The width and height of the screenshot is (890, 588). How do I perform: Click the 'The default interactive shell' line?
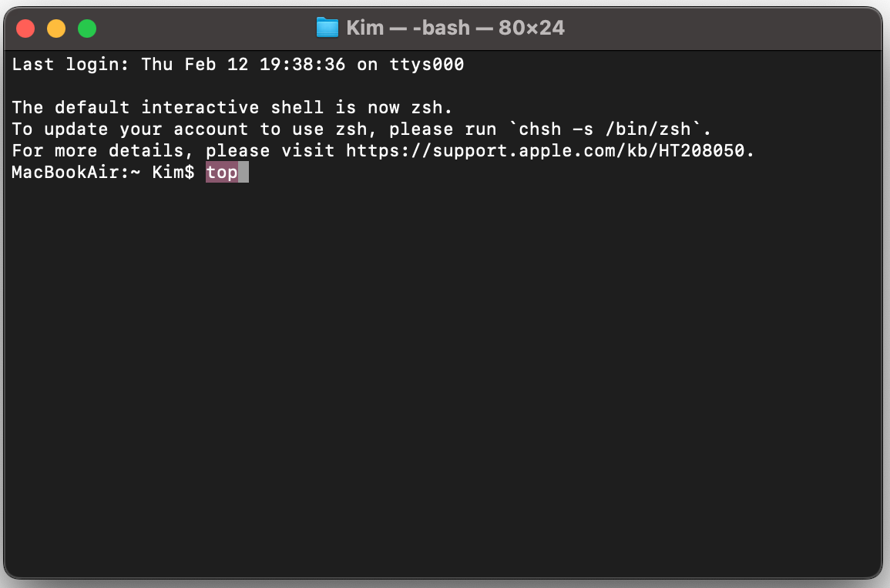tap(193, 107)
